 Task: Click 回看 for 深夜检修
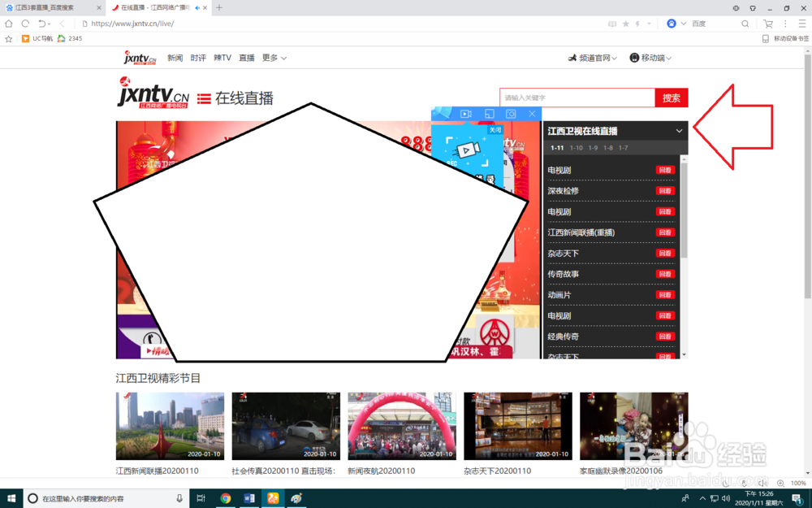(665, 191)
